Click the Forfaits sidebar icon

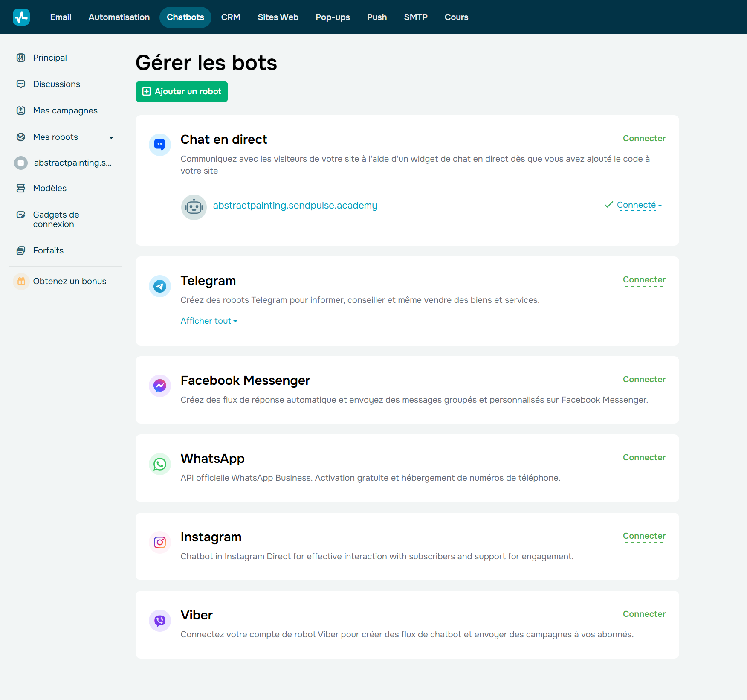(21, 250)
